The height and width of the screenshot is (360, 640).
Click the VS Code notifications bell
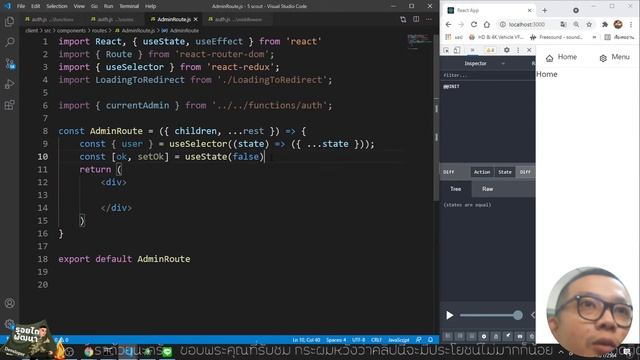click(x=430, y=340)
